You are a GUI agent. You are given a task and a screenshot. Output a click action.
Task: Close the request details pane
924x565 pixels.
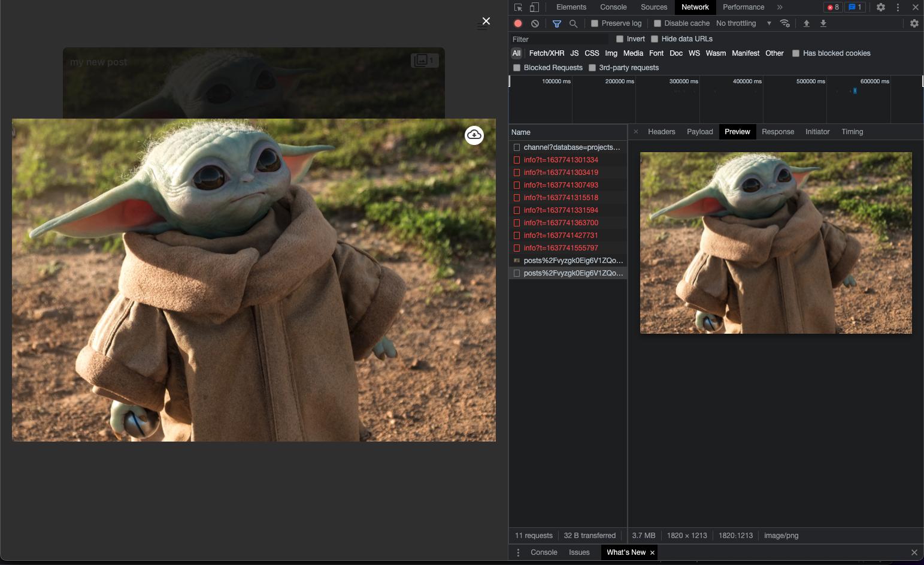pyautogui.click(x=636, y=132)
